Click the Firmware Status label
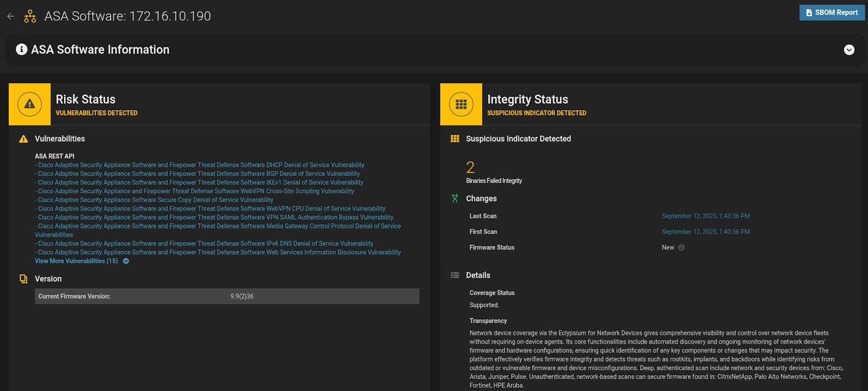Image resolution: width=868 pixels, height=391 pixels. (x=492, y=248)
